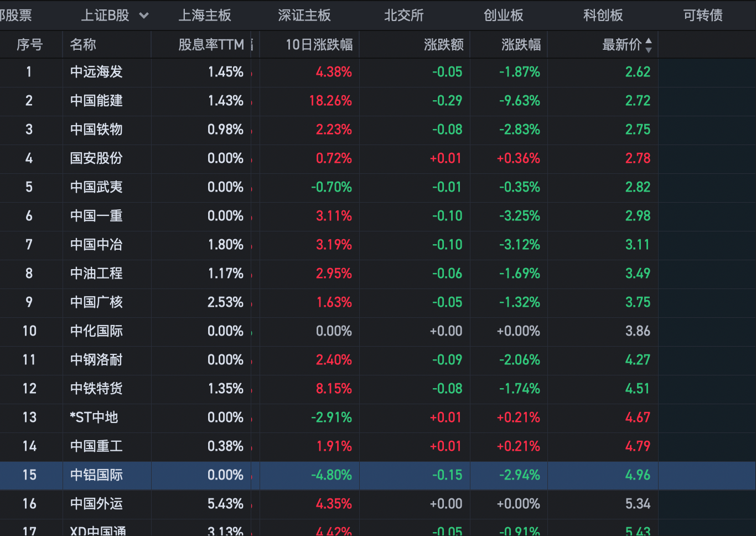Click the 名称 column header
Screen dimensions: 756x536
coord(83,45)
